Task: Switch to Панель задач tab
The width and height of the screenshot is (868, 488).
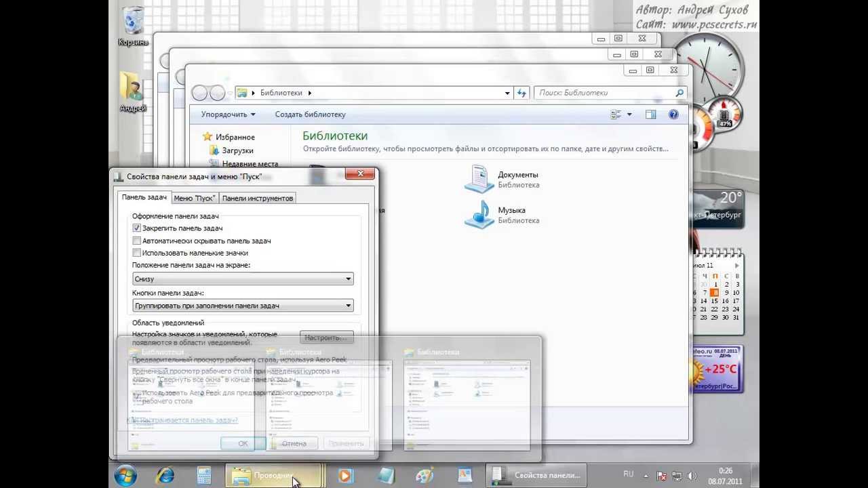Action: [144, 197]
